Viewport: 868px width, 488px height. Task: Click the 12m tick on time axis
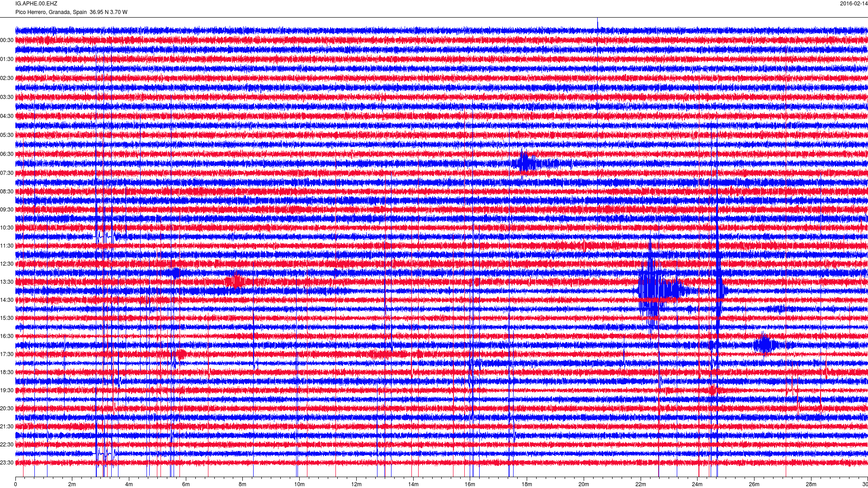coord(356,484)
